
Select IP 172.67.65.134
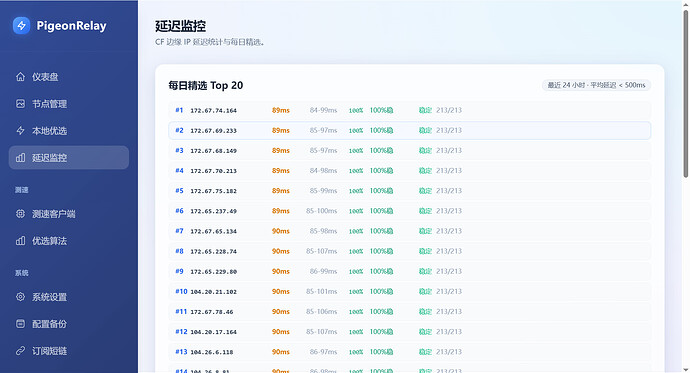[x=213, y=231]
